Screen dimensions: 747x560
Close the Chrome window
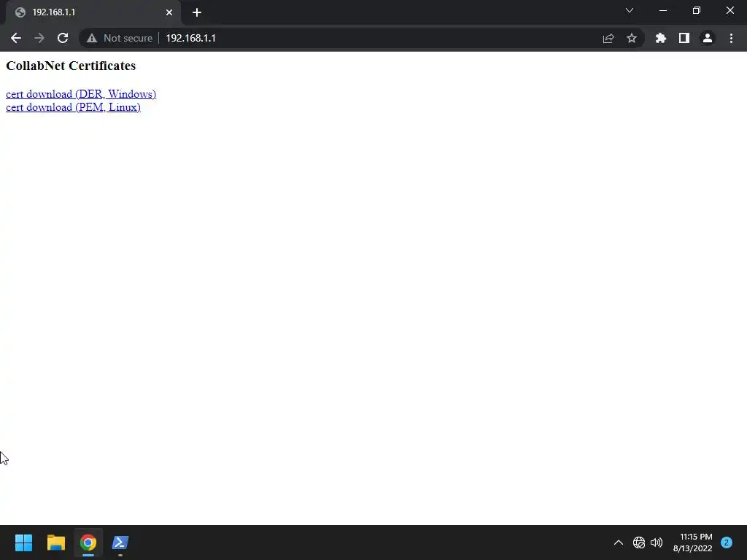click(x=729, y=10)
